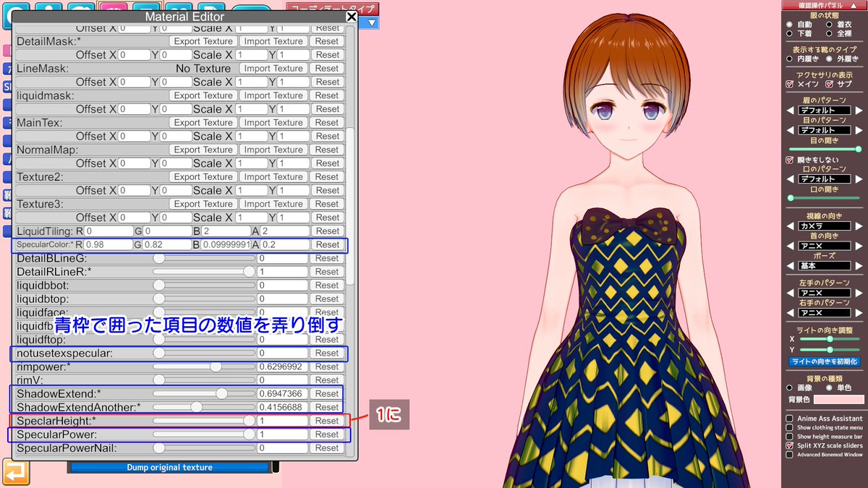Enable Show height measure bar
868x488 pixels.
click(789, 437)
